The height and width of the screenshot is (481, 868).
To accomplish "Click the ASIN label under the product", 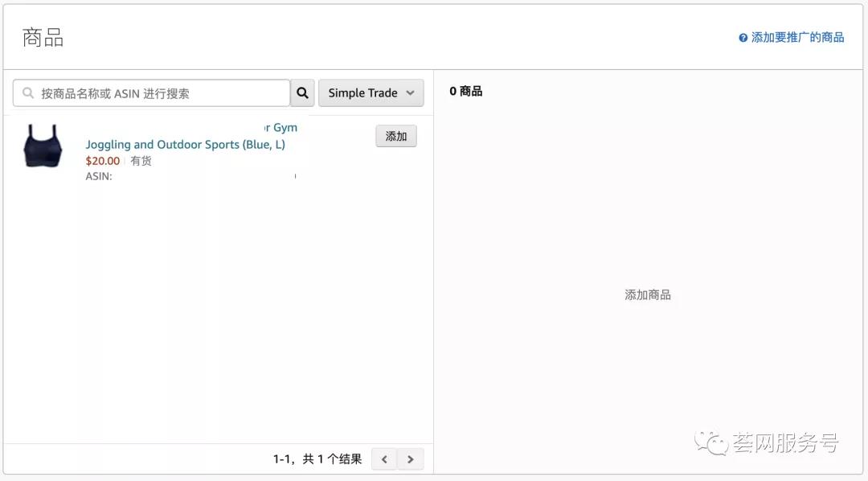I will click(98, 175).
